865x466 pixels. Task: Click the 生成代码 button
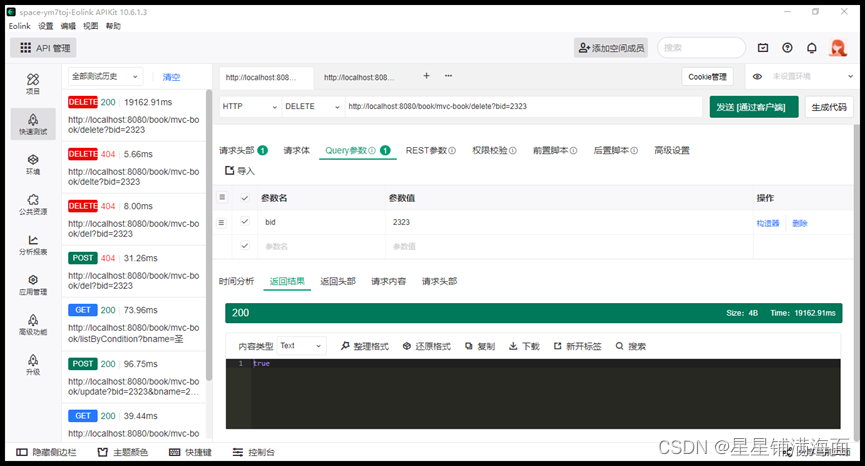(x=829, y=107)
